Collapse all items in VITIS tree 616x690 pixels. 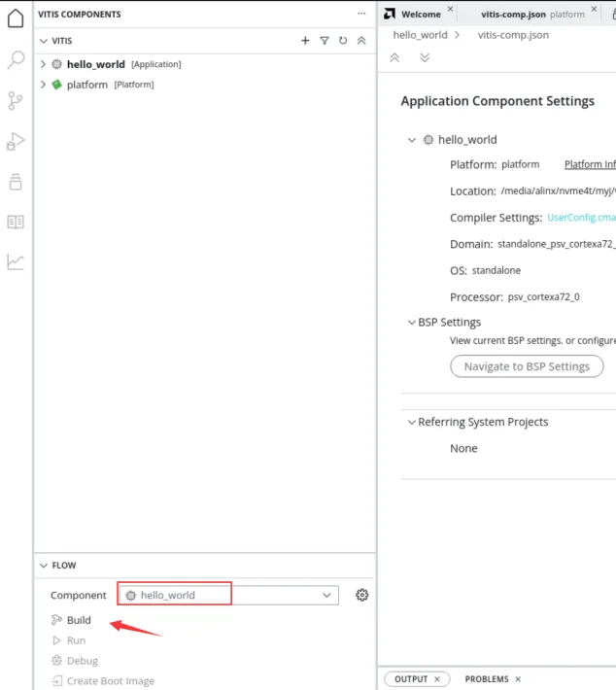click(x=361, y=41)
